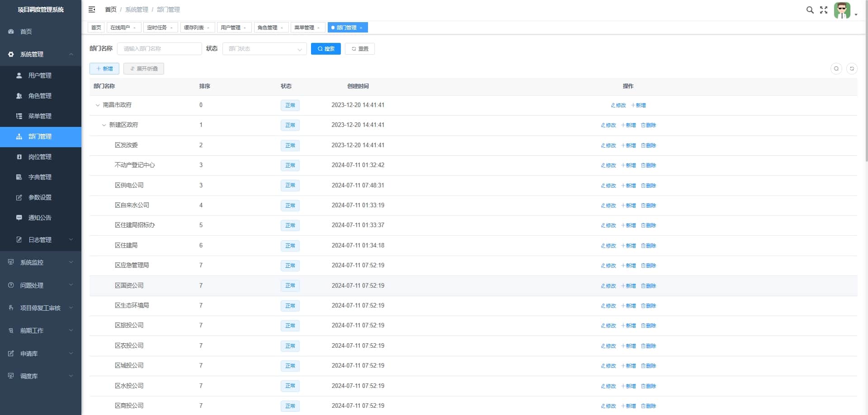
Task: Click 删除 for 区供电公司
Action: coord(648,186)
